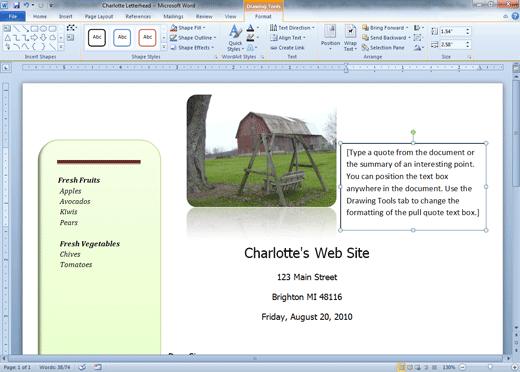Toggle Print Layout view in status bar

tap(401, 367)
